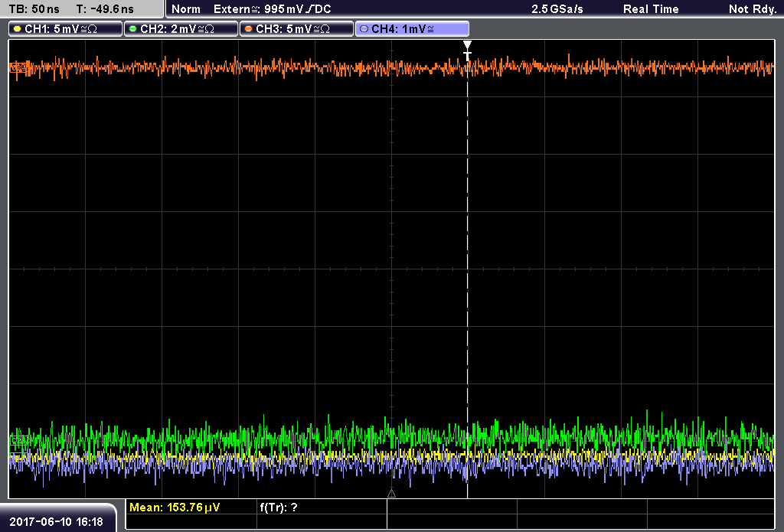Image resolution: width=784 pixels, height=532 pixels.
Task: Select the CH2: 2 mV channel tab
Action: tap(181, 29)
